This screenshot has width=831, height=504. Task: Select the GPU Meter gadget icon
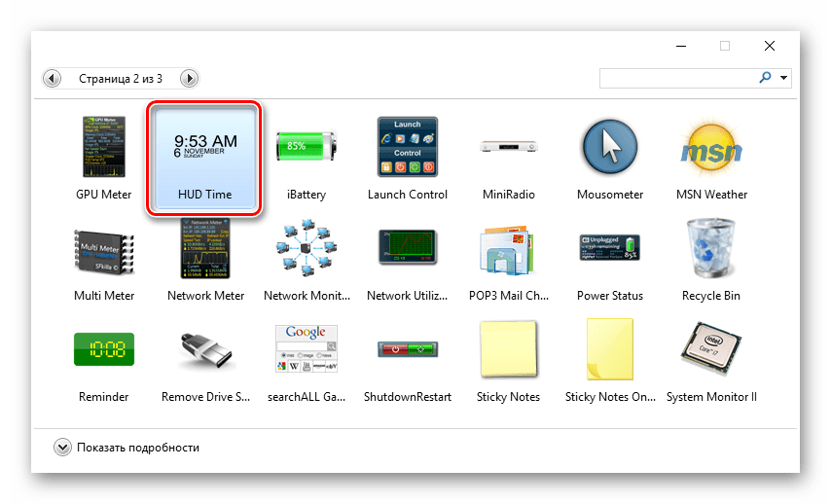click(103, 148)
